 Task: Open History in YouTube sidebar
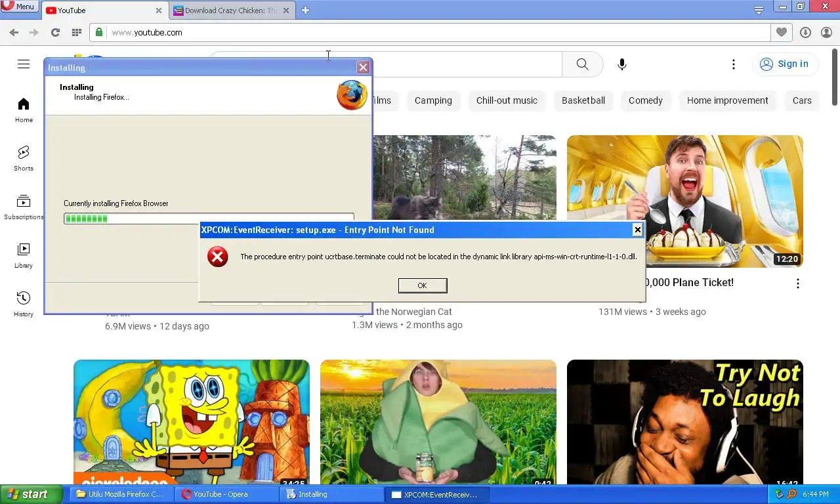[x=24, y=304]
